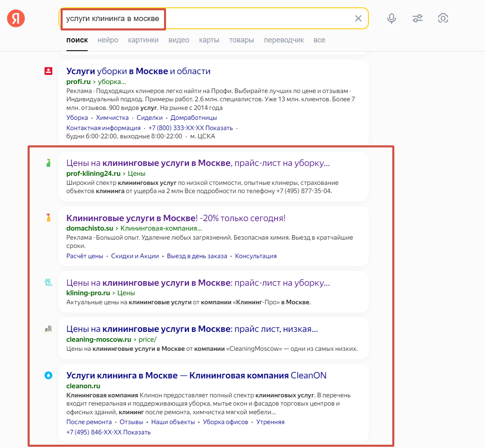Click the broom favicon next to cleaning-moscow.ru
This screenshot has width=485, height=448.
click(x=48, y=329)
